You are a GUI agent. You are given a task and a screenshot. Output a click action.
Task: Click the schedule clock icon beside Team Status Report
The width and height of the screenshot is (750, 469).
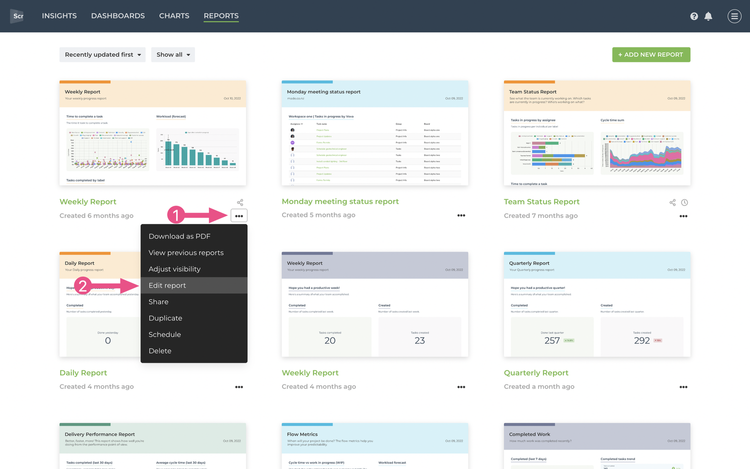tap(684, 202)
